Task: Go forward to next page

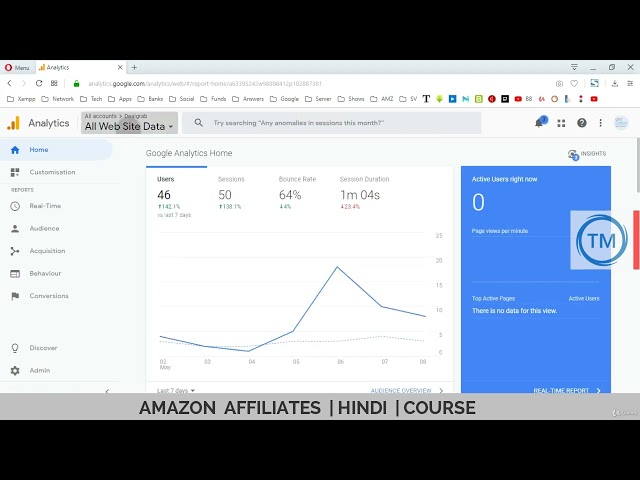Action: click(24, 83)
